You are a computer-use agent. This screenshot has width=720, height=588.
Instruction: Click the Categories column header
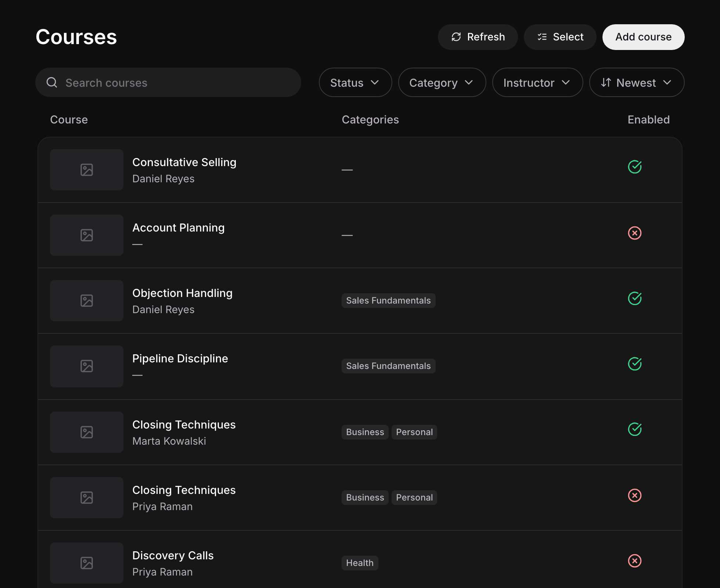coord(370,119)
